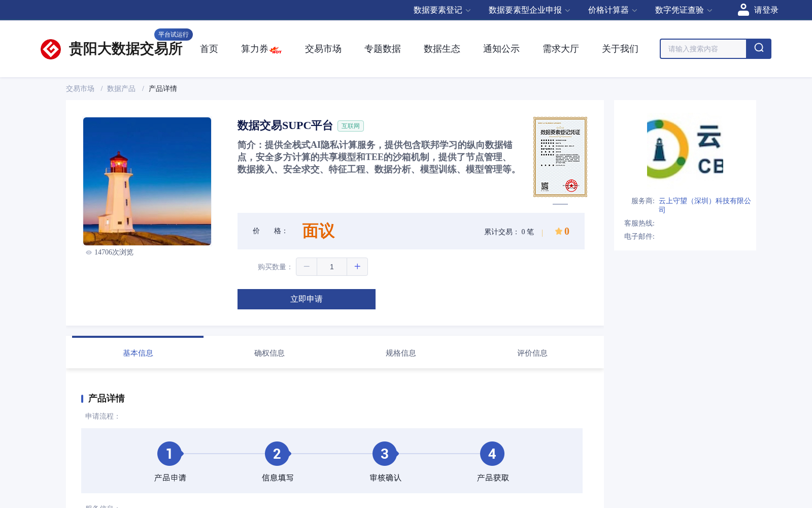This screenshot has width=812, height=508.
Task: Click the carousel indicator under certificate
Action: 560,204
